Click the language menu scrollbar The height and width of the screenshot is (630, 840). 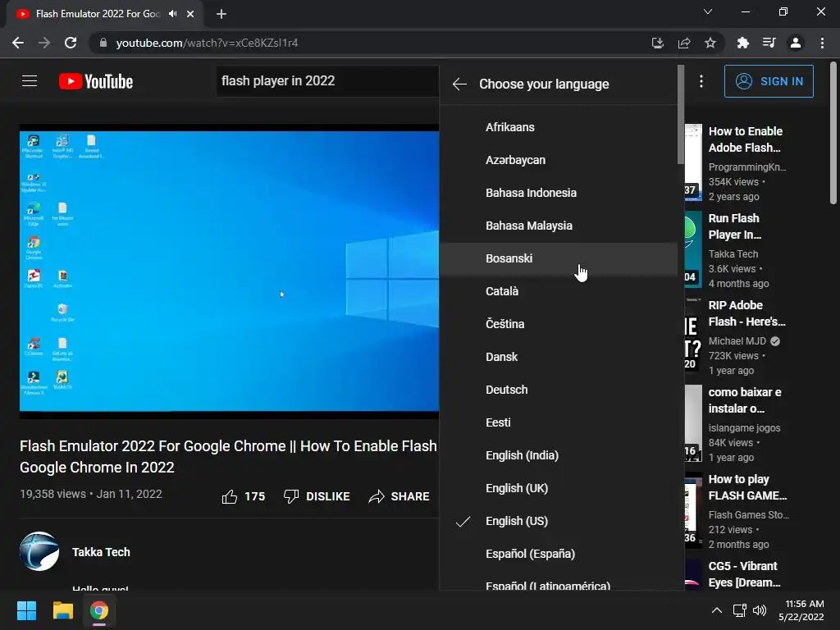tap(681, 115)
